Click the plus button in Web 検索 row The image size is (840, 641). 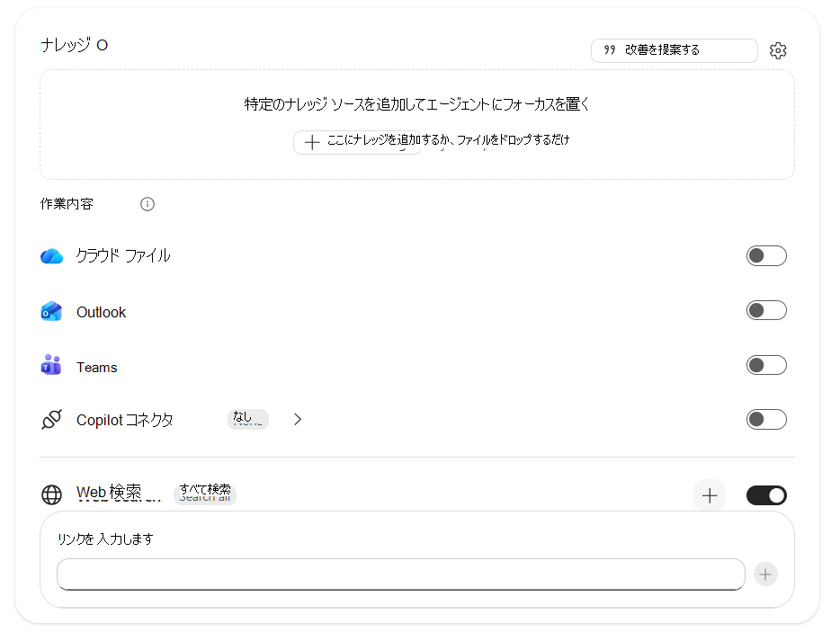pyautogui.click(x=710, y=495)
